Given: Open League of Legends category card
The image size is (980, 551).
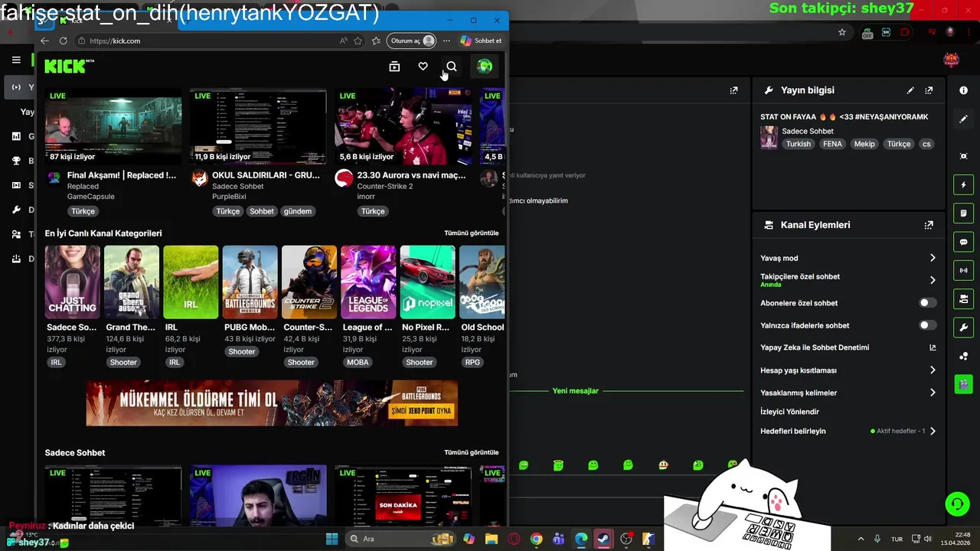Looking at the screenshot, I should [x=368, y=282].
